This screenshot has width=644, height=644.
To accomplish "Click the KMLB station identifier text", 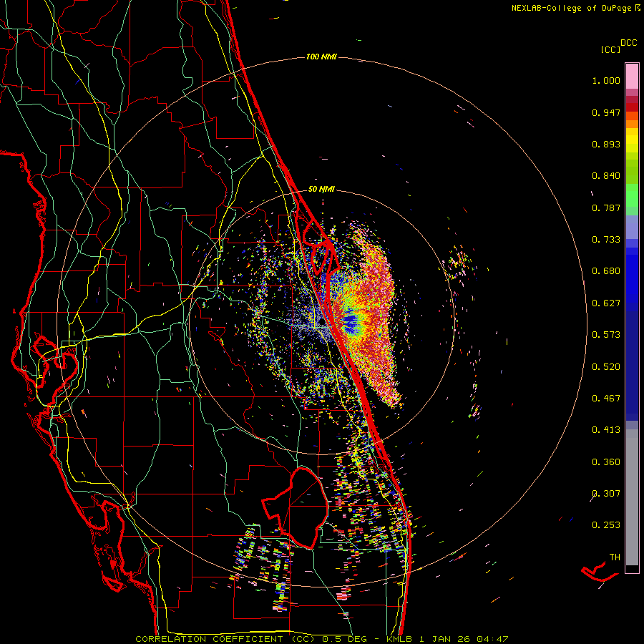I will 399,639.
